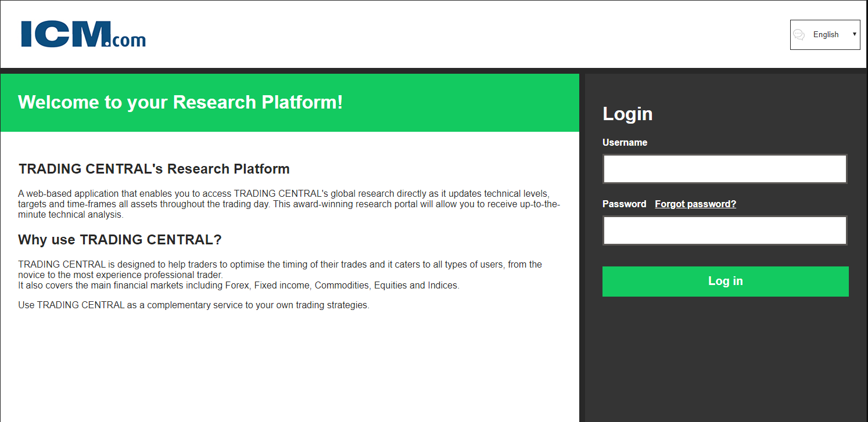Focus the Password input field
Screen dimensions: 868x422
pyautogui.click(x=724, y=230)
